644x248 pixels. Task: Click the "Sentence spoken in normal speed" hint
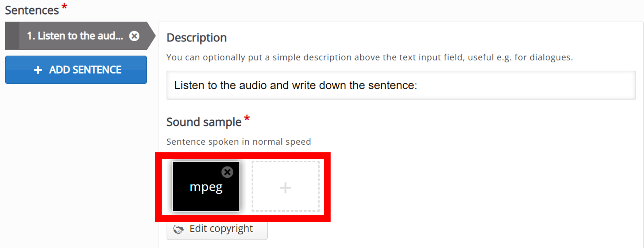coord(239,142)
